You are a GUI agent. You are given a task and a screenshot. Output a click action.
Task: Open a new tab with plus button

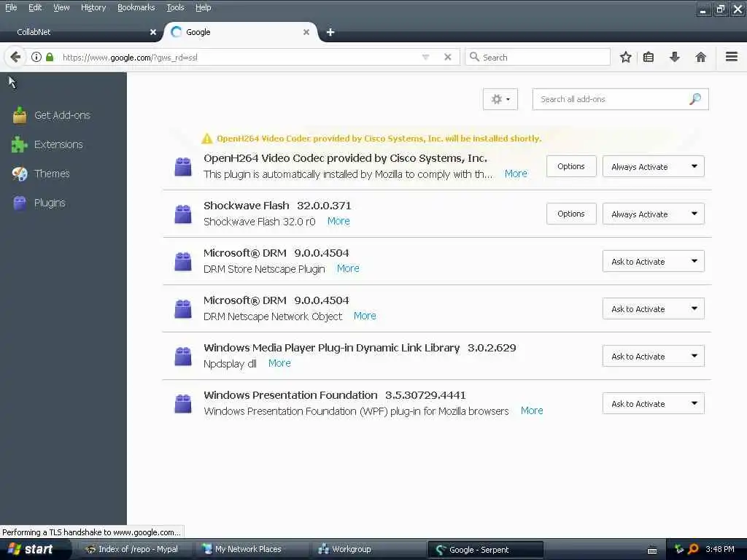[330, 32]
